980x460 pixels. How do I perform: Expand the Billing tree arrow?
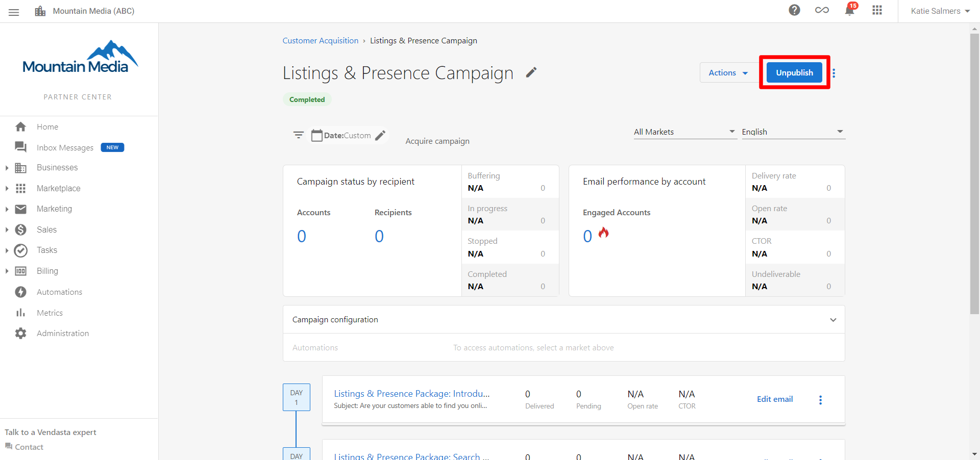(7, 271)
